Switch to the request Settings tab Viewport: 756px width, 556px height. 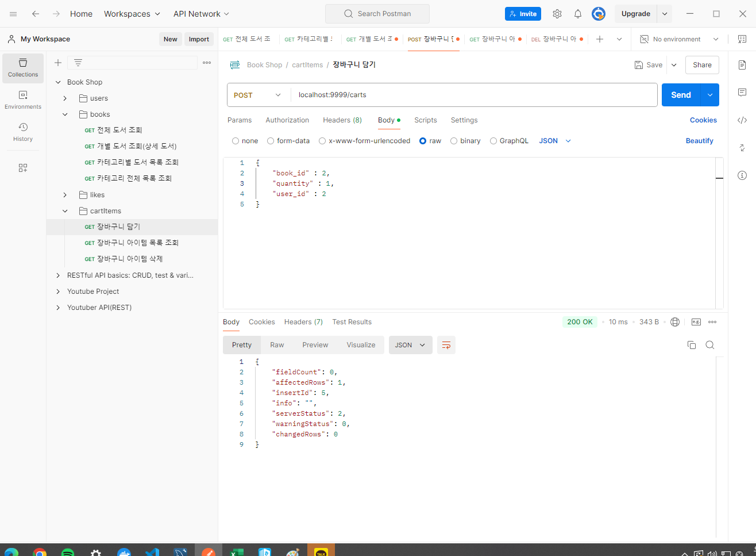pos(464,120)
